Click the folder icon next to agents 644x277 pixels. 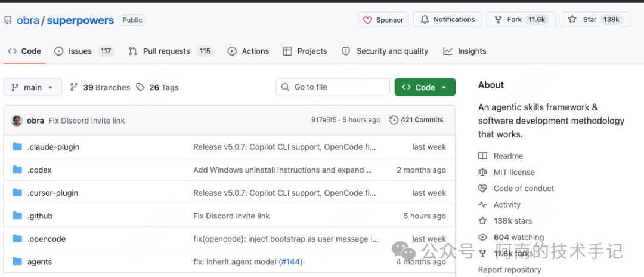point(17,262)
